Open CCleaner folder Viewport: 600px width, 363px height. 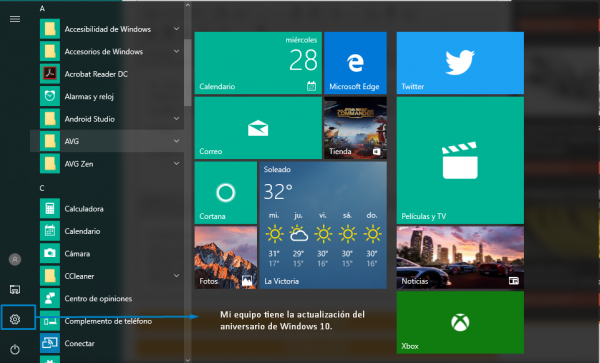pyautogui.click(x=107, y=276)
